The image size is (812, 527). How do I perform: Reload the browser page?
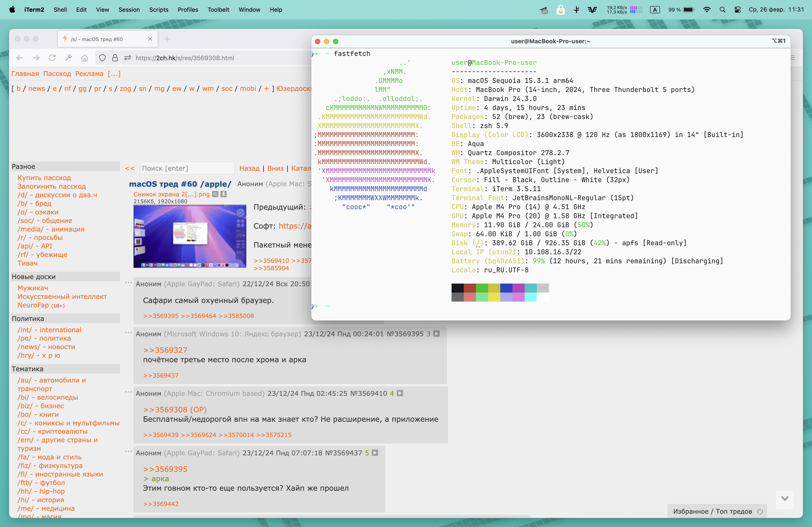[52, 58]
